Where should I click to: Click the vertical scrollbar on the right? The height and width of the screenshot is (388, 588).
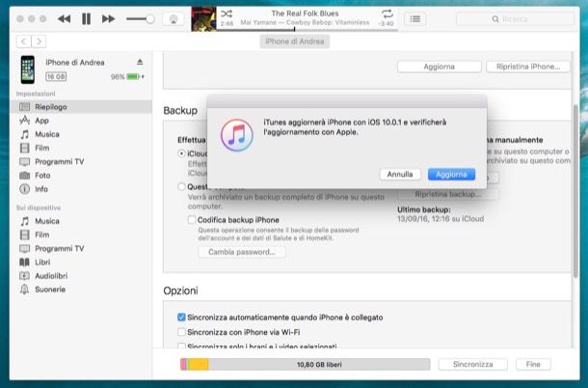[575, 191]
